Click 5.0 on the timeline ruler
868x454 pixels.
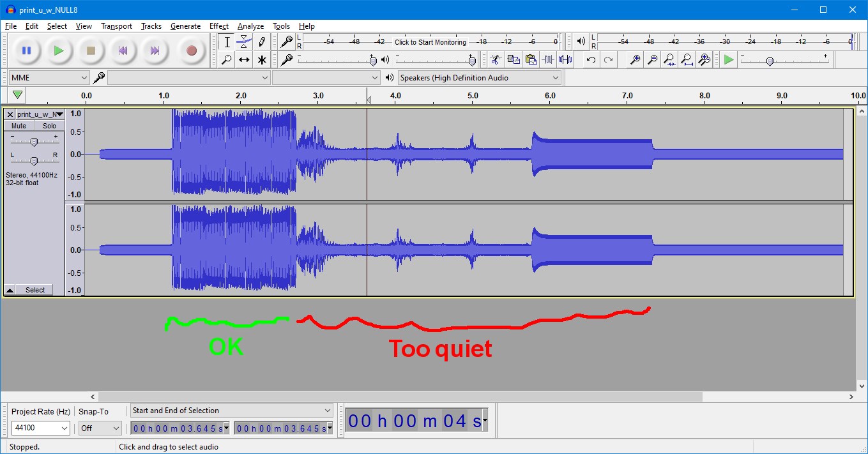click(x=473, y=96)
